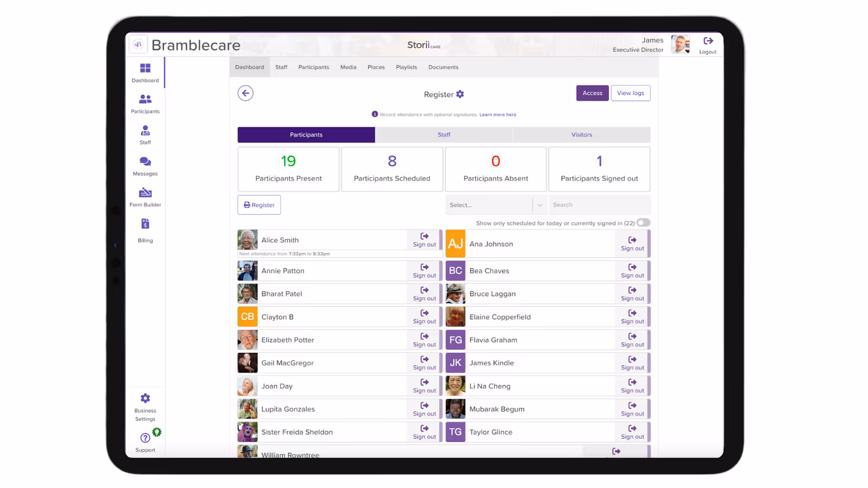Viewport: 868px width, 488px height.
Task: Sign out Annie Patton
Action: point(424,271)
